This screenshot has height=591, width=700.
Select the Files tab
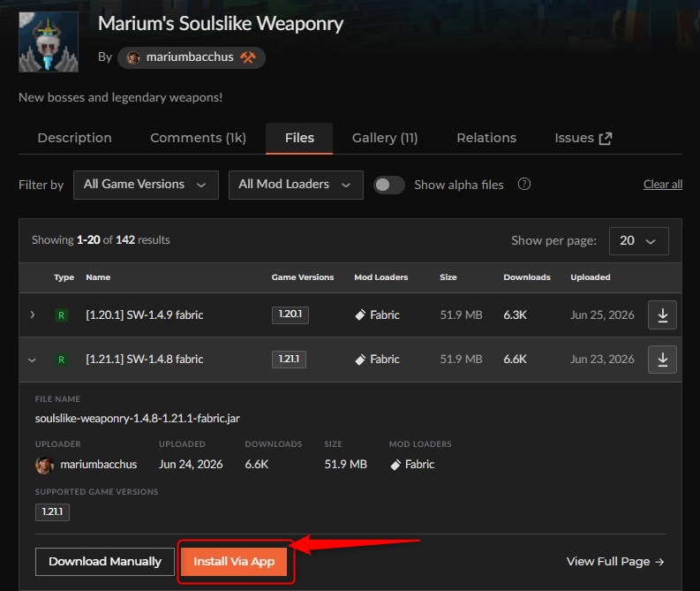299,138
